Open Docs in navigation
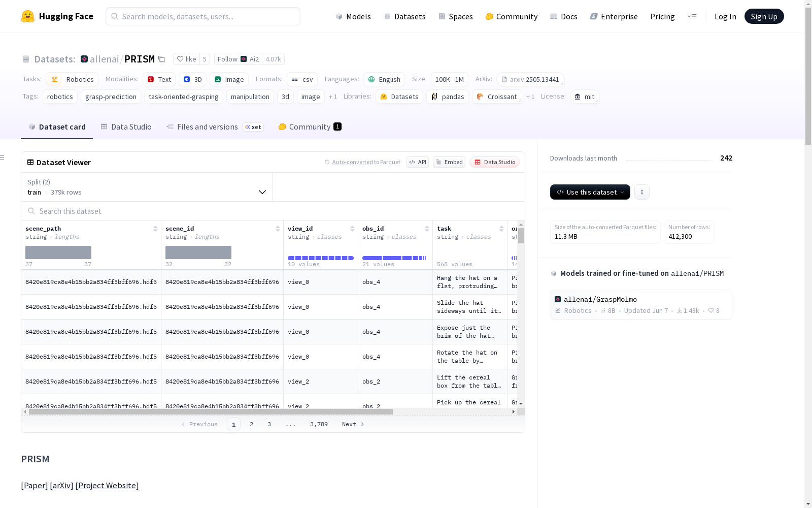Viewport: 812px width, 508px height. (x=564, y=16)
